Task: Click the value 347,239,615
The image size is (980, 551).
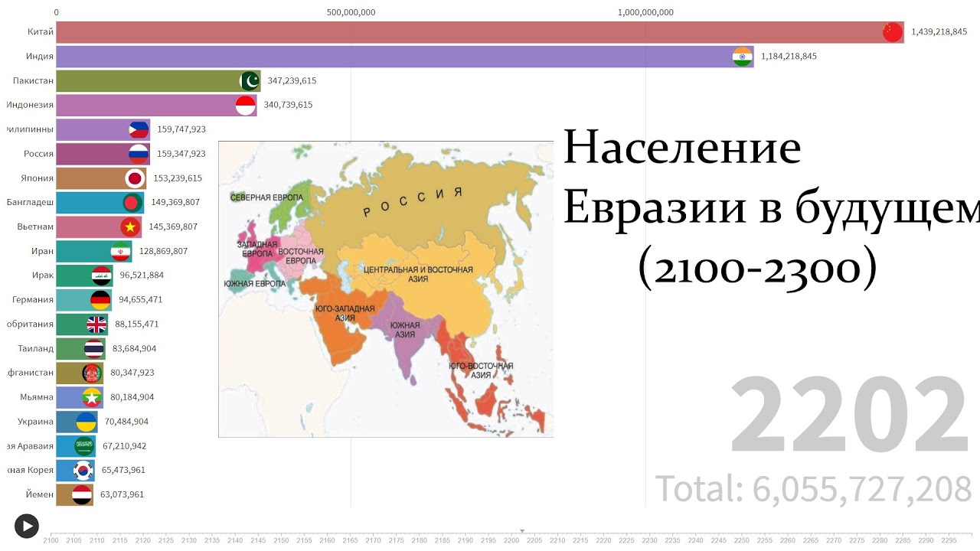Action: pos(292,81)
